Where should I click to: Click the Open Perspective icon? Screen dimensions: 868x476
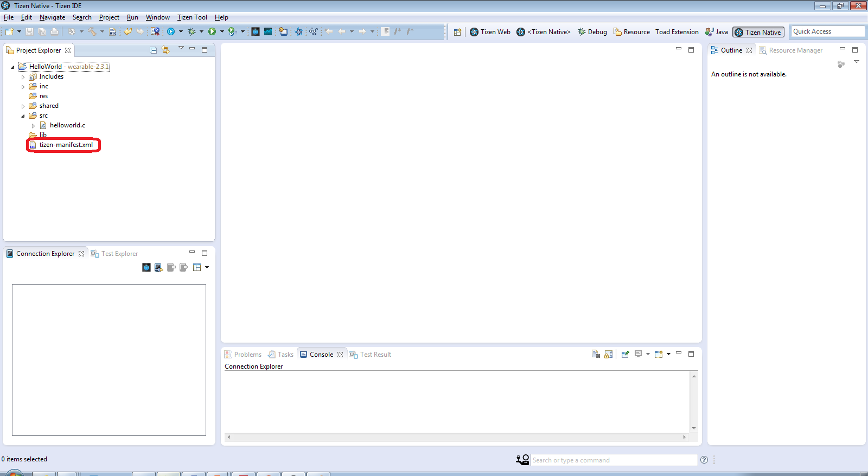tap(457, 32)
